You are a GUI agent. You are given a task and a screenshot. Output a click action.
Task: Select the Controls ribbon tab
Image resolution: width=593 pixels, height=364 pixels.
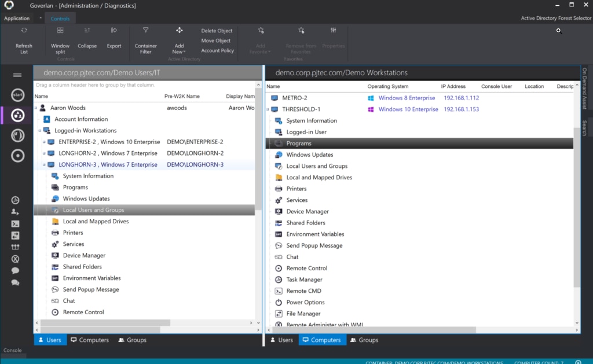60,18
